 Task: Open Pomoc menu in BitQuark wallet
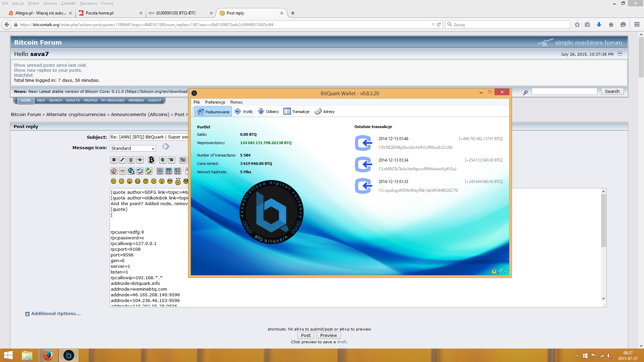(236, 102)
